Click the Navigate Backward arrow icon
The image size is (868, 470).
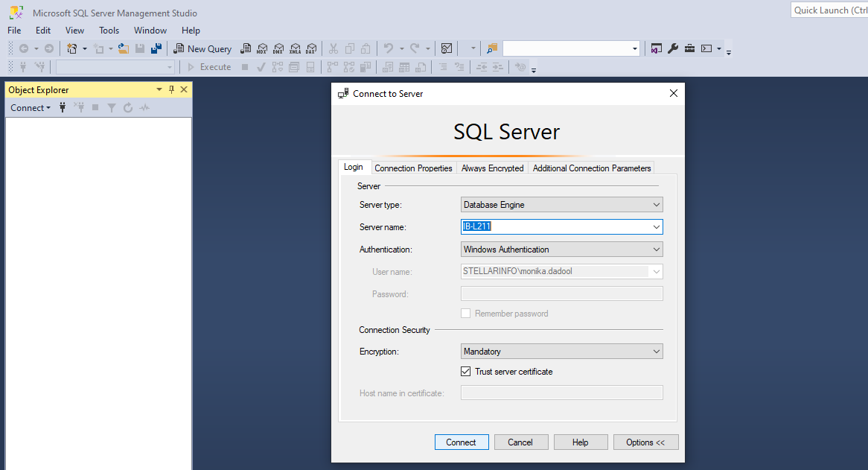24,48
